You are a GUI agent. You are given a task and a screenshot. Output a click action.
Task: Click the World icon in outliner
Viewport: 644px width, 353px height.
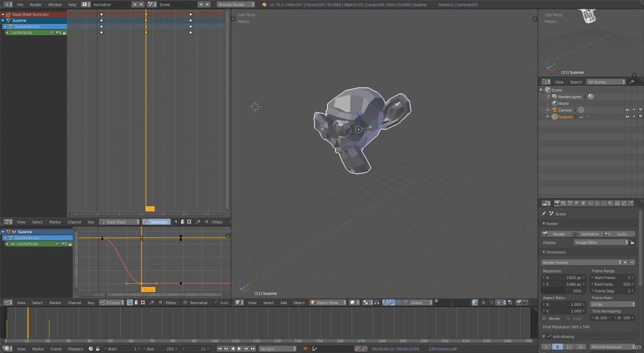[554, 103]
